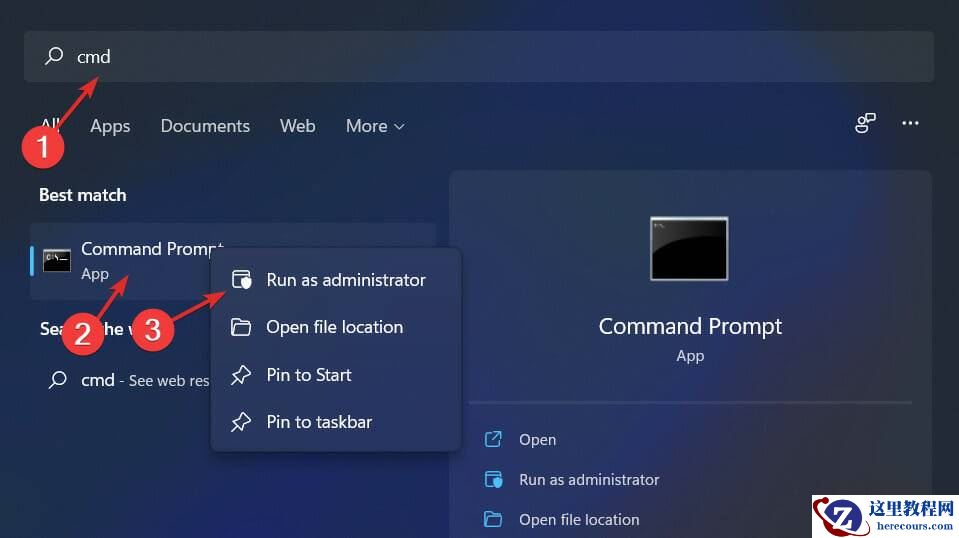Click the search box containing "cmd"
The image size is (959, 538).
click(480, 57)
